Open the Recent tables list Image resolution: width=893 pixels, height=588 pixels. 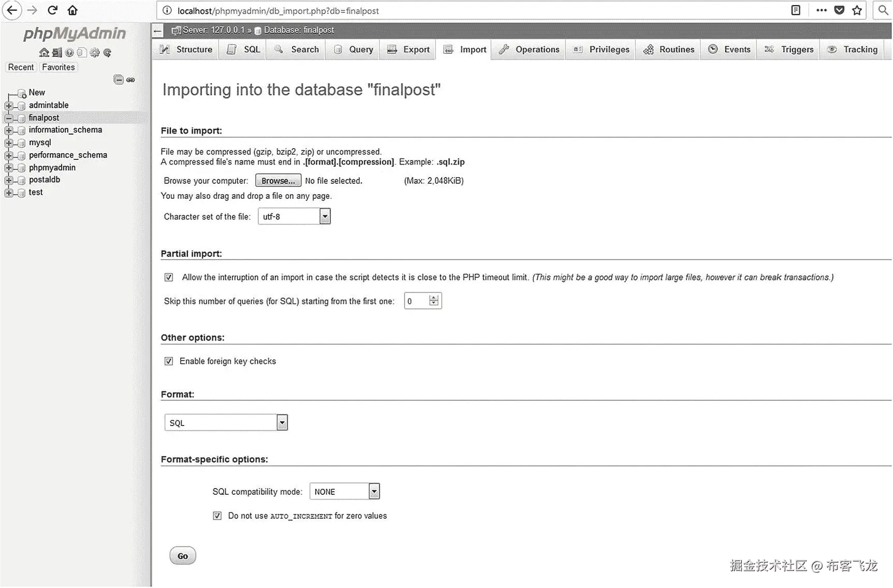[21, 67]
